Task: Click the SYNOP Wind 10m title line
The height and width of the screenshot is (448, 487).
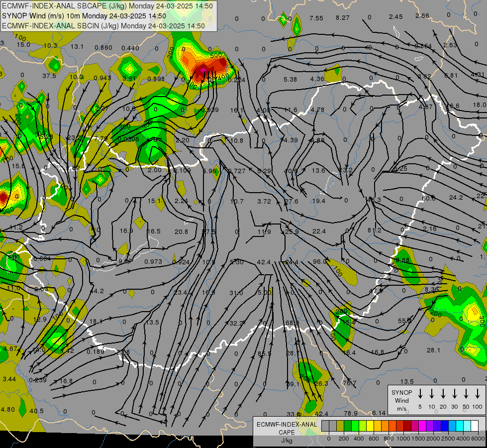Action: point(84,16)
